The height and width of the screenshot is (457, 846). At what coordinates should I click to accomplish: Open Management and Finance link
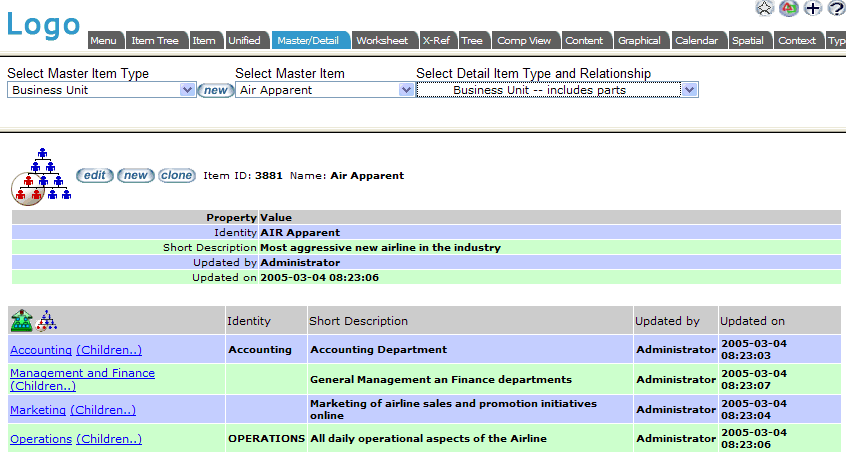[x=83, y=373]
